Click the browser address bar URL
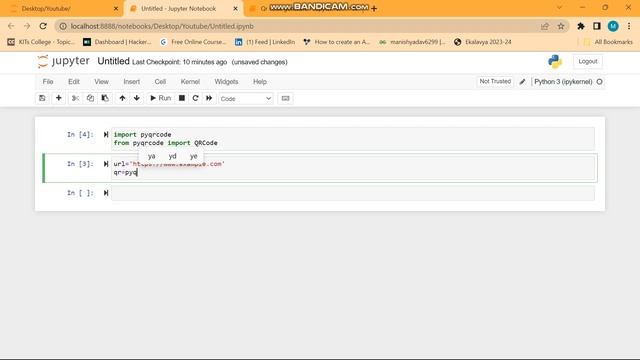The height and width of the screenshot is (360, 640). (x=162, y=26)
